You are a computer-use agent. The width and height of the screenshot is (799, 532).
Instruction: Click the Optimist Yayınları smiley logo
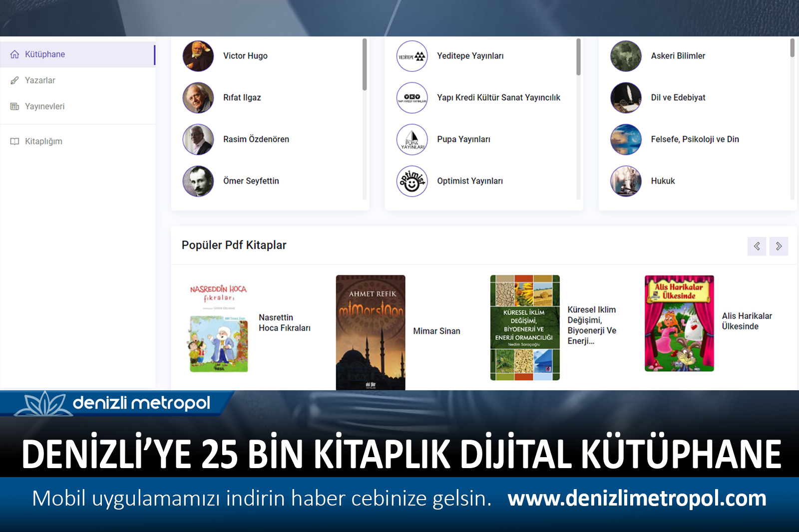412,181
